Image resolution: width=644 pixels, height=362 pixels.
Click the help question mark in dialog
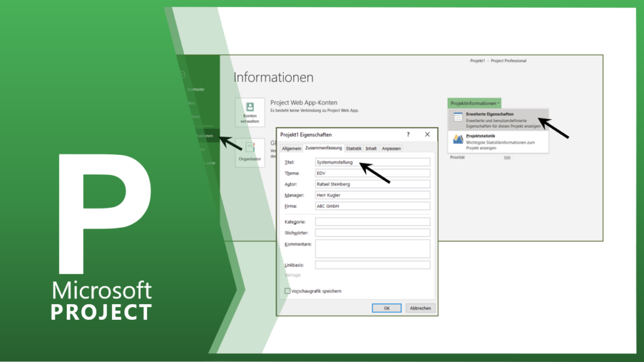coord(408,135)
